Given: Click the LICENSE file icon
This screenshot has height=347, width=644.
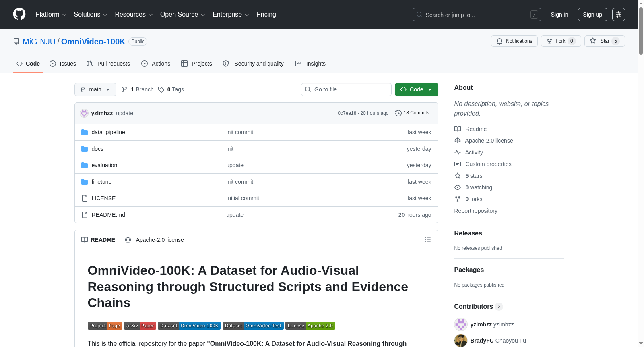Looking at the screenshot, I should [85, 198].
